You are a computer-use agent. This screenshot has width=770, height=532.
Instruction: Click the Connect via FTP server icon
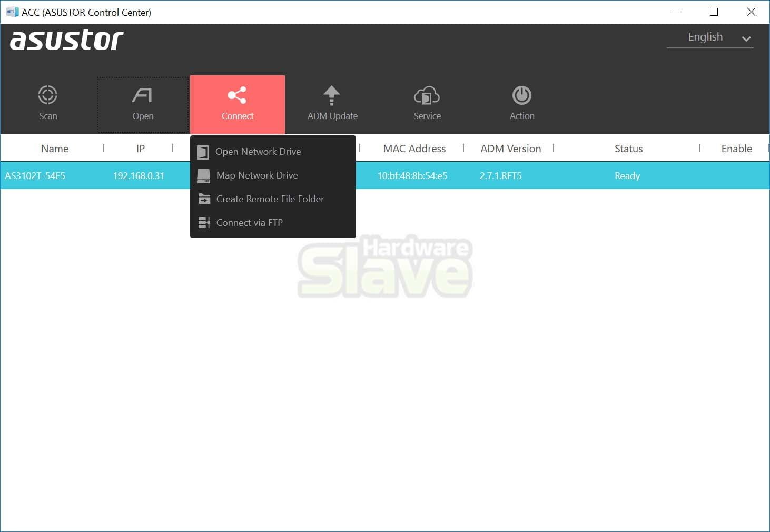pos(204,223)
